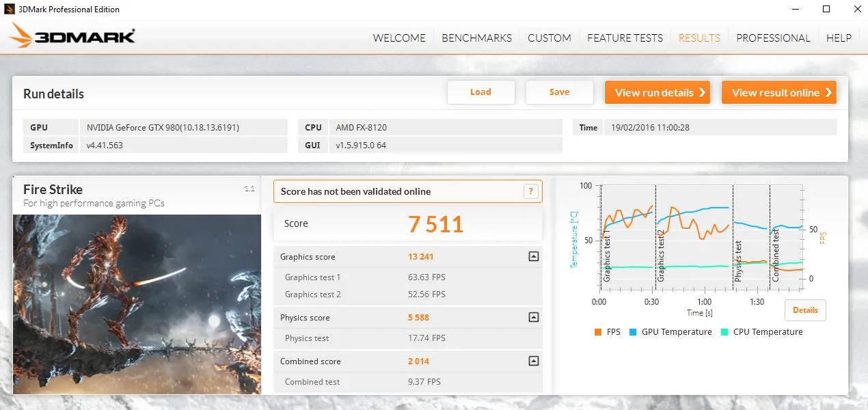868x410 pixels.
Task: Click the 3DMark logo in header
Action: click(72, 37)
